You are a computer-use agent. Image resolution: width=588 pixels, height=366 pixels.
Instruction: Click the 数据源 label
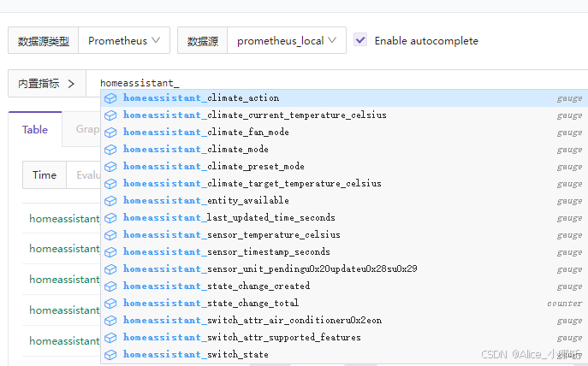[203, 41]
